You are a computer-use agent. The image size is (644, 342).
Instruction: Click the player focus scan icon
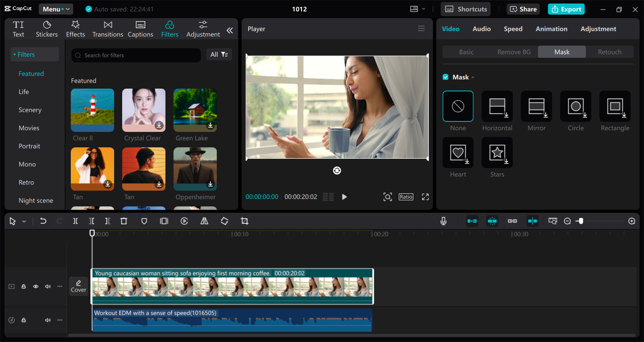[x=387, y=197]
